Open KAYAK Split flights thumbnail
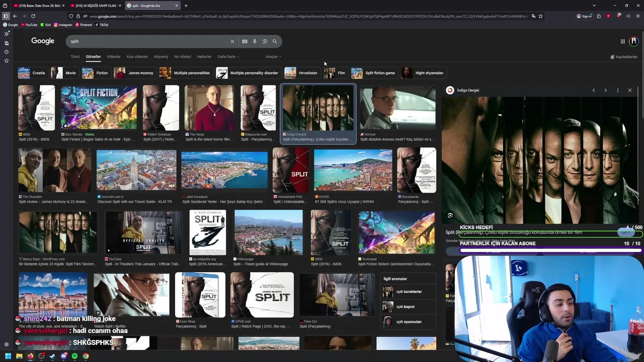The image size is (644, 362). click(353, 171)
